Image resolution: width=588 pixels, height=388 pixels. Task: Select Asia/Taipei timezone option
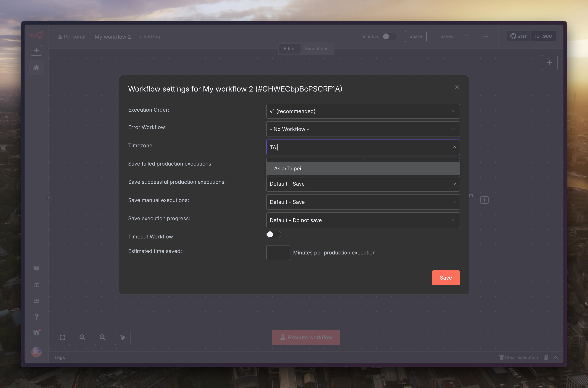pyautogui.click(x=287, y=169)
